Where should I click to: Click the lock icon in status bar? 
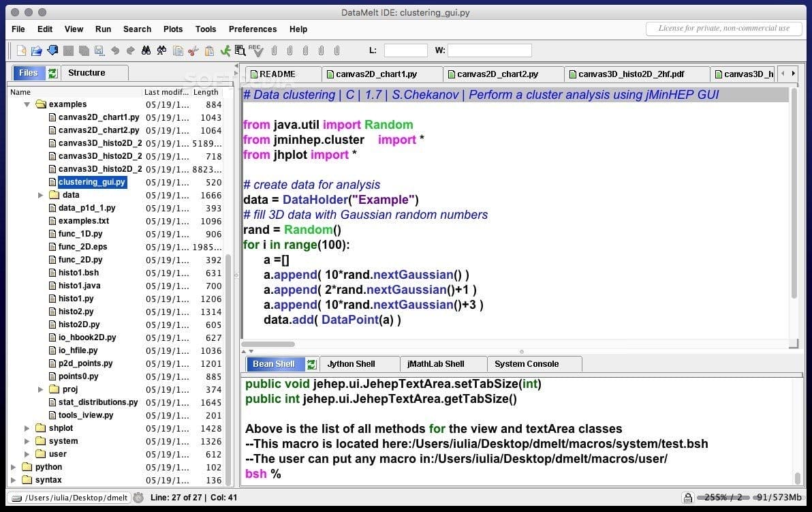point(688,498)
